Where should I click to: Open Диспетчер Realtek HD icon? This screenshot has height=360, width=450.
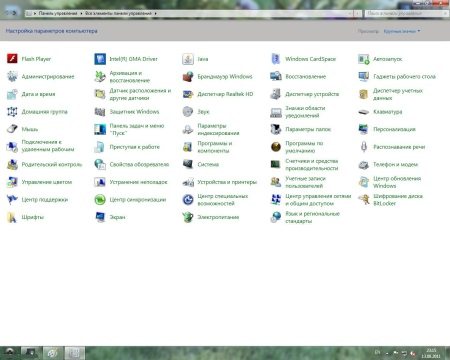click(x=188, y=94)
